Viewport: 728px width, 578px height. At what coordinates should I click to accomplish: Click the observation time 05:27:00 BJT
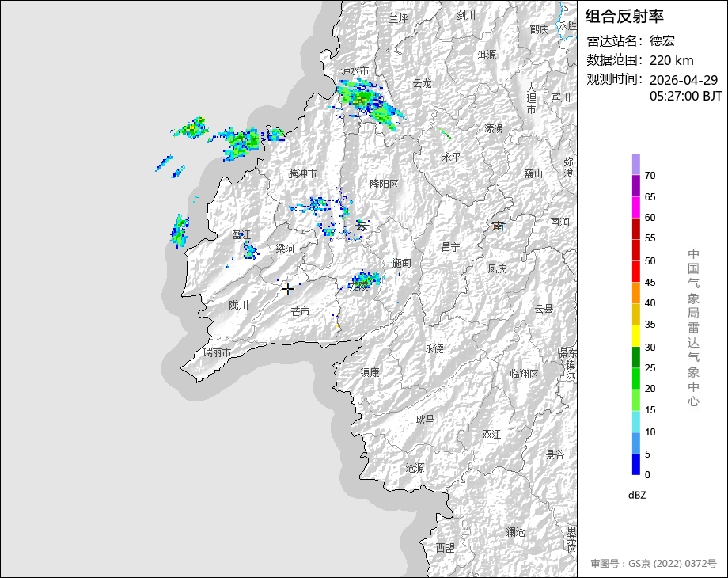point(686,96)
